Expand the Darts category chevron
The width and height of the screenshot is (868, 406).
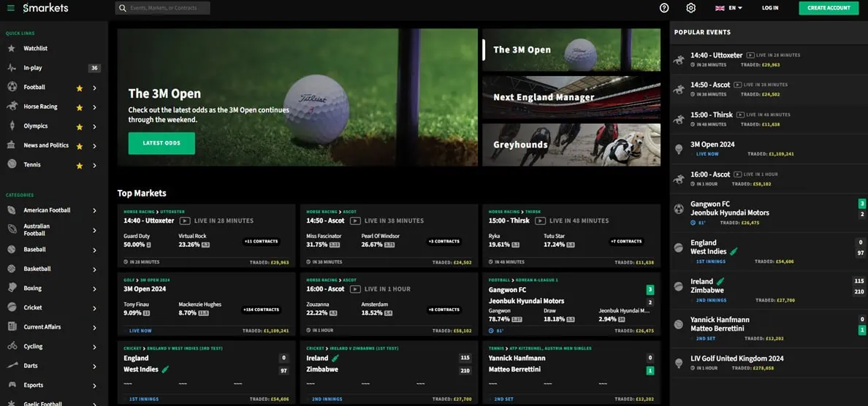coord(95,366)
